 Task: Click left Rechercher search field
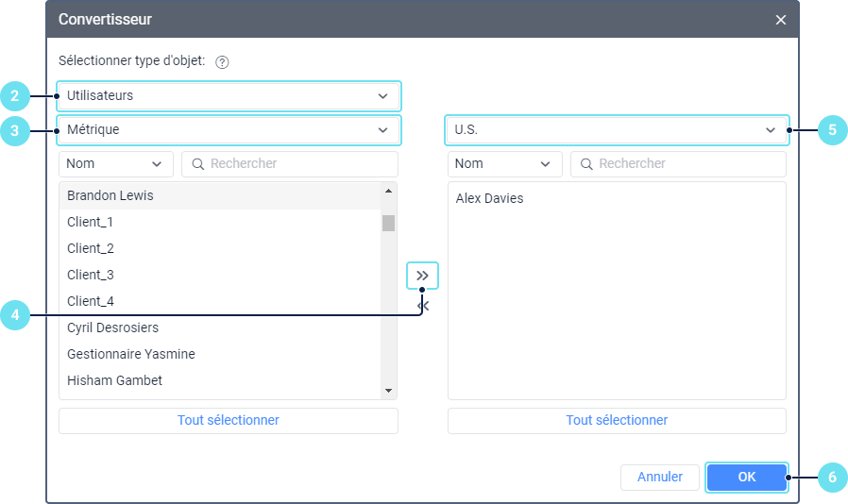tap(297, 164)
